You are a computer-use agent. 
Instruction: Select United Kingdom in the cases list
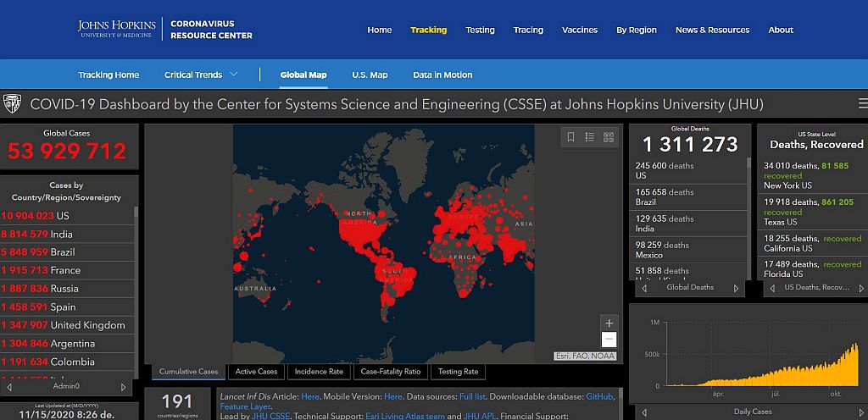67,325
